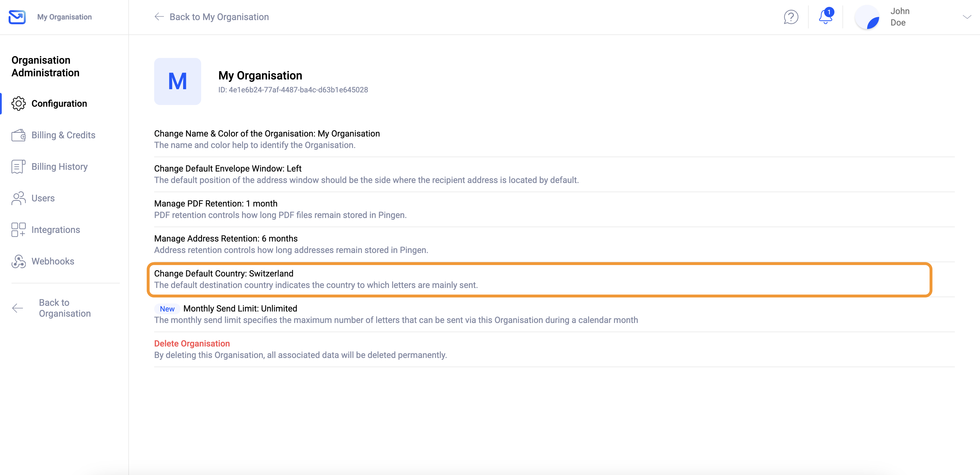Click address retention description text
The height and width of the screenshot is (475, 980).
[x=291, y=250]
